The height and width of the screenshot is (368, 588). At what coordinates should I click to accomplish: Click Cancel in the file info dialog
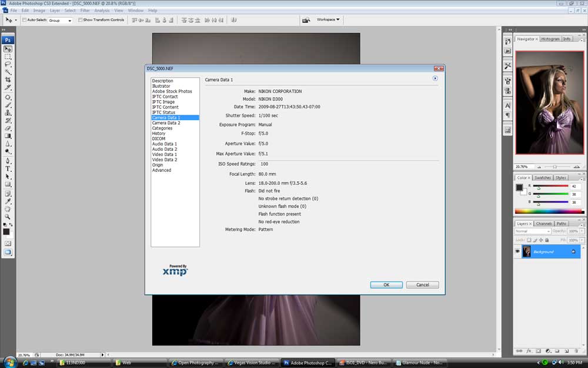click(423, 285)
